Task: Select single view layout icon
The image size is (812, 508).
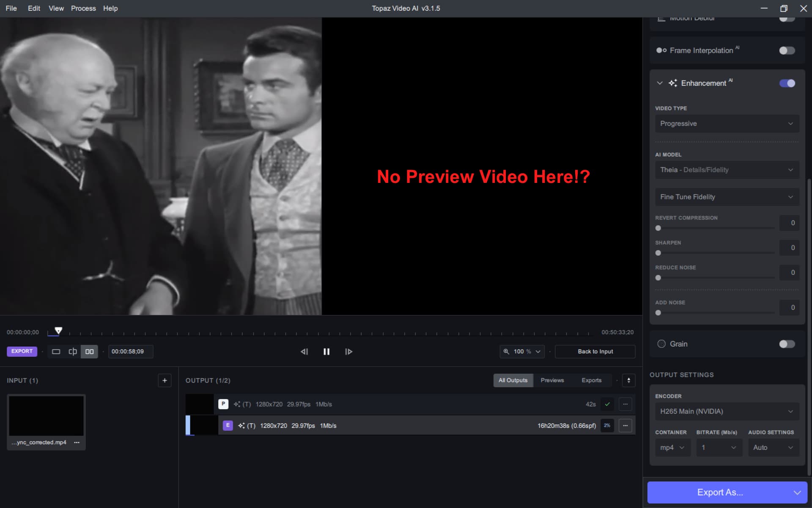Action: click(x=56, y=351)
